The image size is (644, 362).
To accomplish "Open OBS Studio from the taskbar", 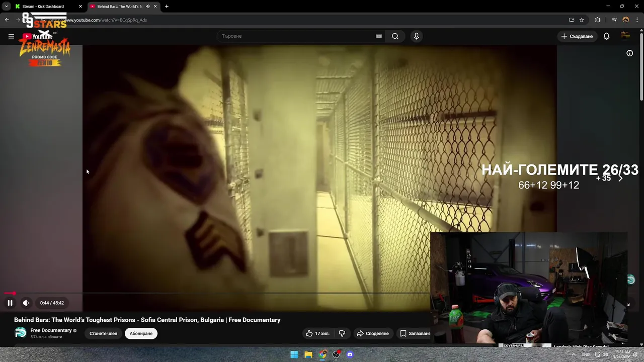I will [x=336, y=354].
